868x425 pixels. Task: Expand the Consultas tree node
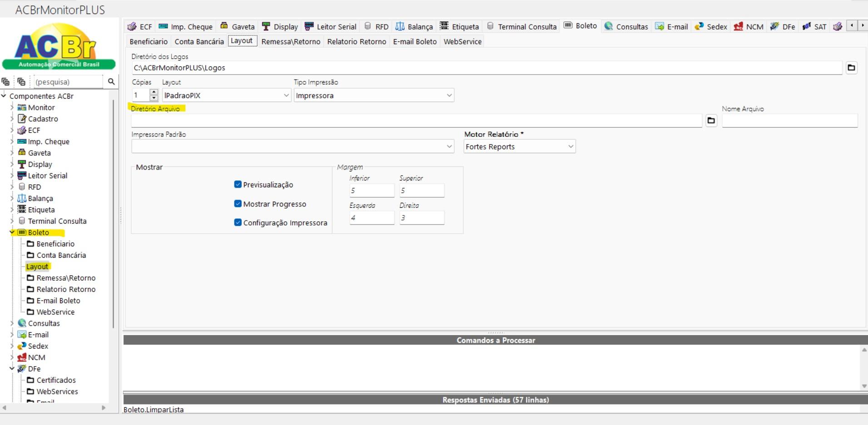[x=12, y=323]
